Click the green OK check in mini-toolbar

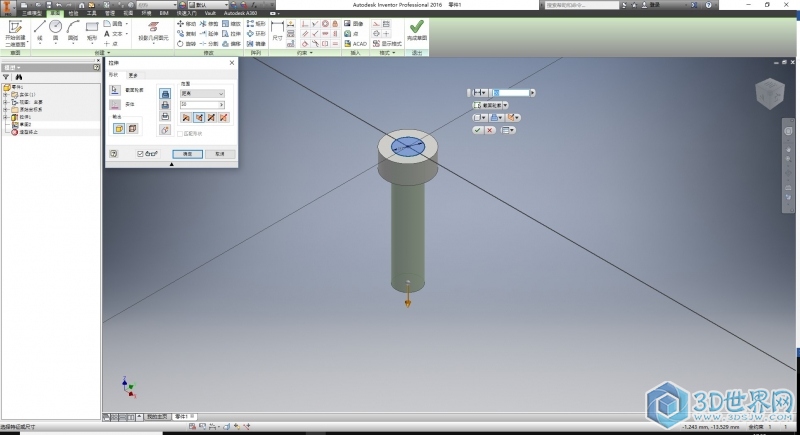pos(478,131)
